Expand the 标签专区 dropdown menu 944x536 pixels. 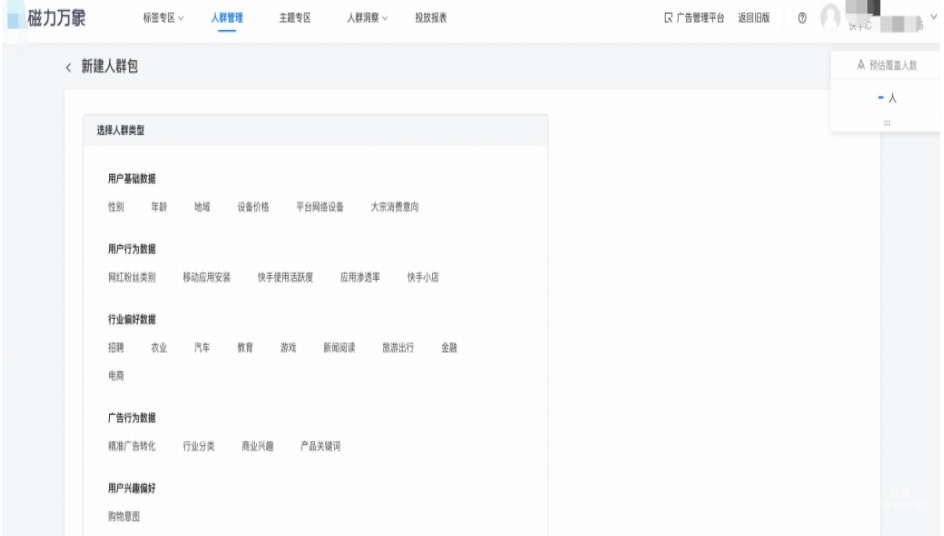pyautogui.click(x=165, y=19)
